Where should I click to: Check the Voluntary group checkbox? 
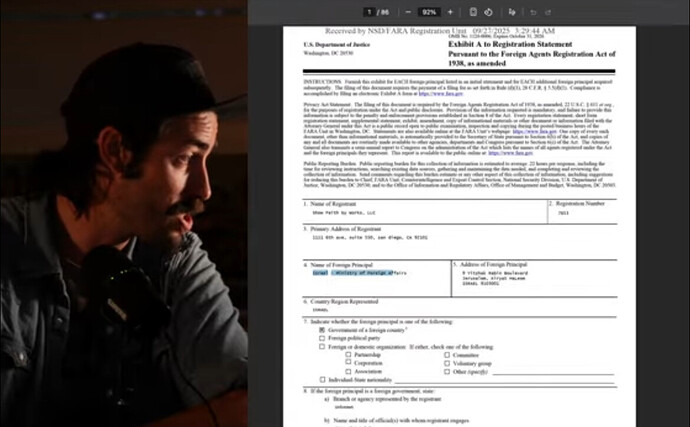pos(447,364)
